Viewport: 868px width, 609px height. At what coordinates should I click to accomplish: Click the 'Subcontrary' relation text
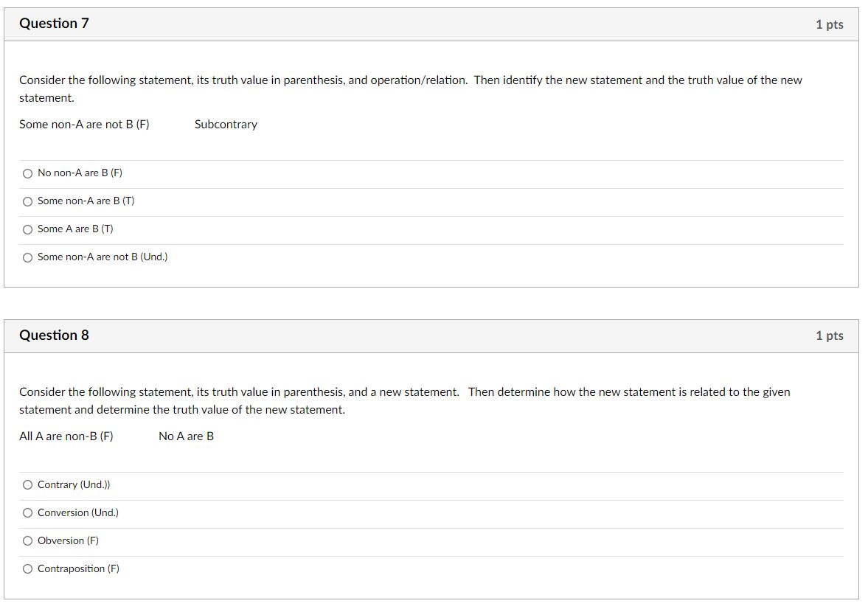(x=226, y=125)
